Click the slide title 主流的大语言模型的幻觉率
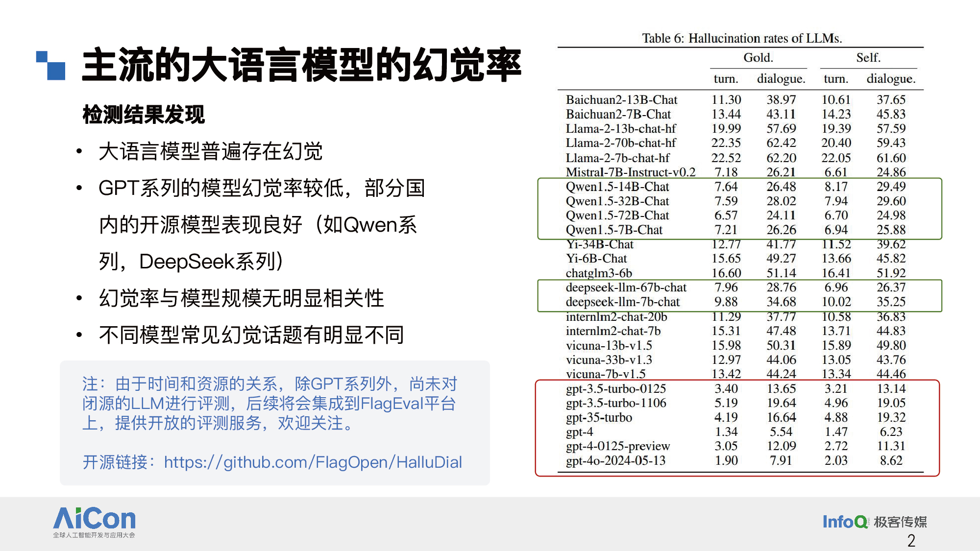Screen dimensions: 980x551 [x=301, y=65]
